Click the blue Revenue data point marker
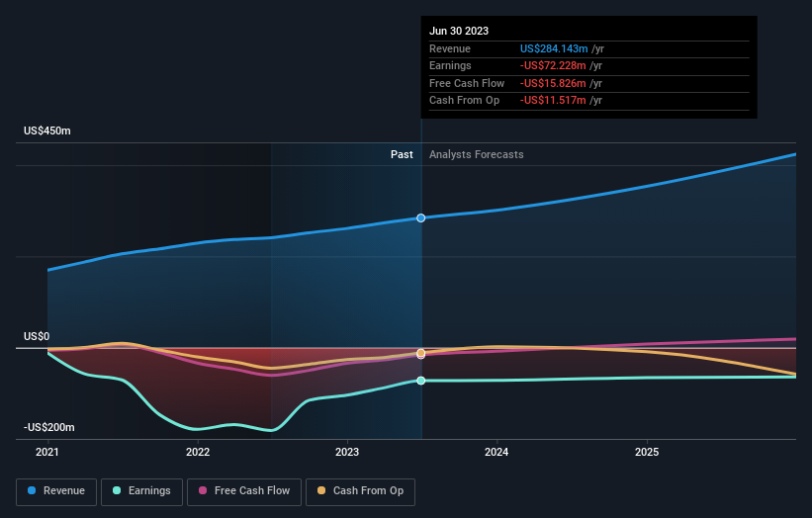812x518 pixels. tap(421, 217)
